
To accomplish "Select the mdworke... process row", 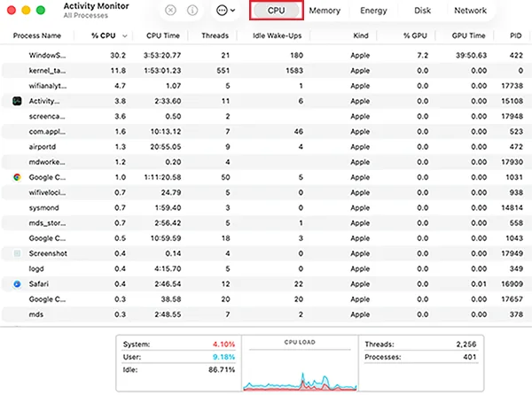I will 266,162.
